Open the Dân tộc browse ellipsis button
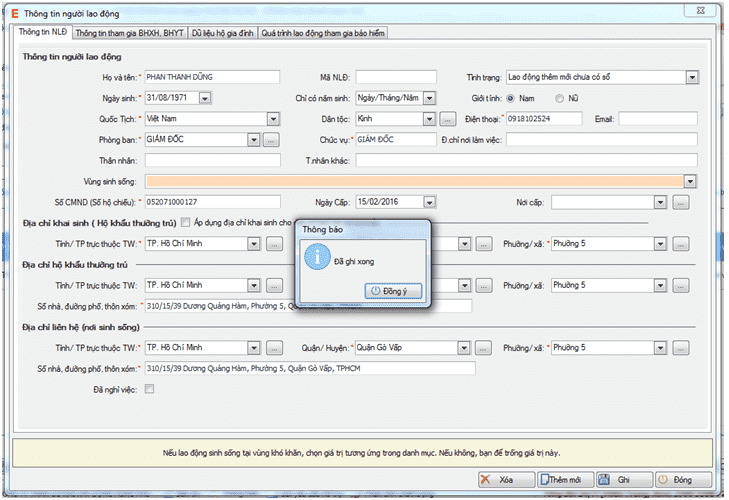 (x=448, y=119)
